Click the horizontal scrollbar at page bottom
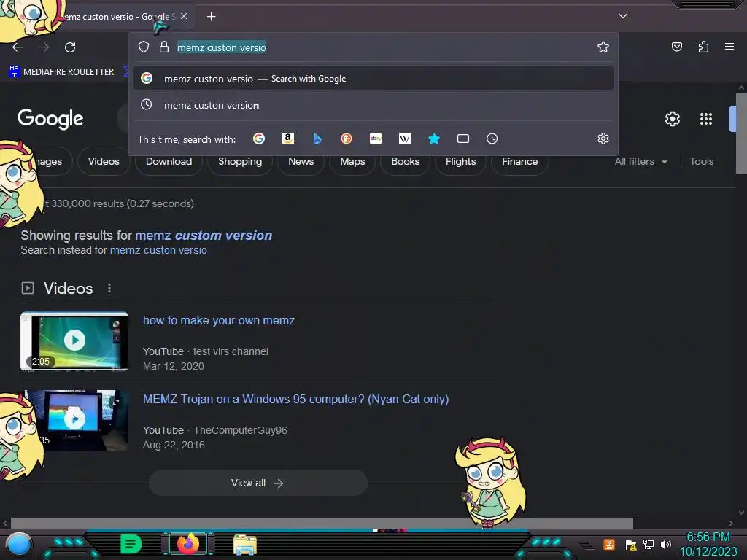This screenshot has height=560, width=747. click(x=322, y=523)
